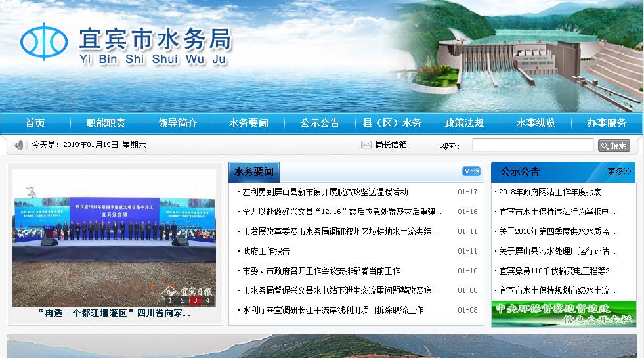
Task: Open the 办事服务 navigation item
Action: 607,123
